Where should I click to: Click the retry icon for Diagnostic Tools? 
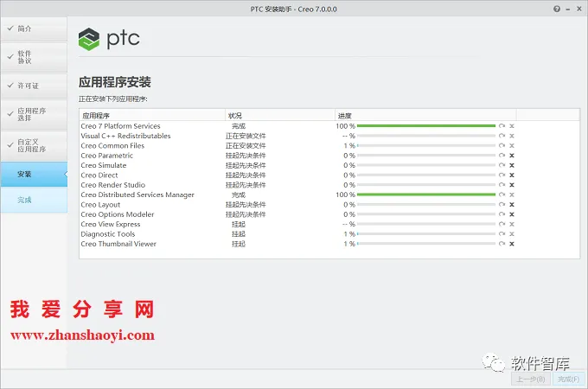pos(502,234)
